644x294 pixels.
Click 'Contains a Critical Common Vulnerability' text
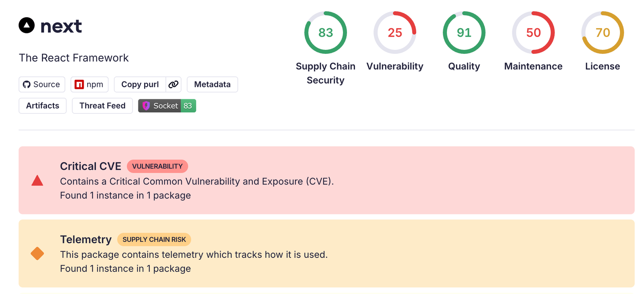(x=197, y=181)
